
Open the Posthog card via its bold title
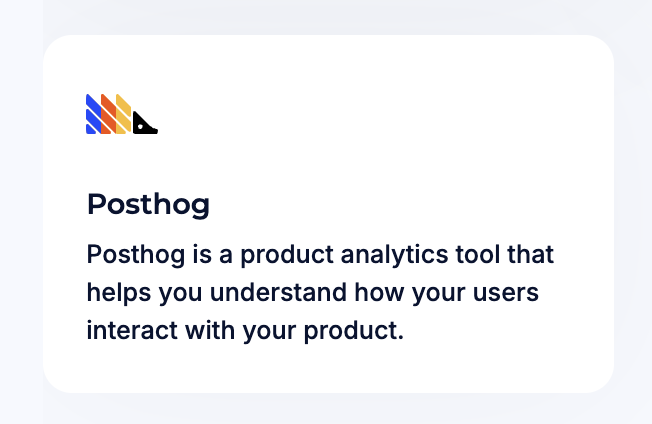(148, 204)
